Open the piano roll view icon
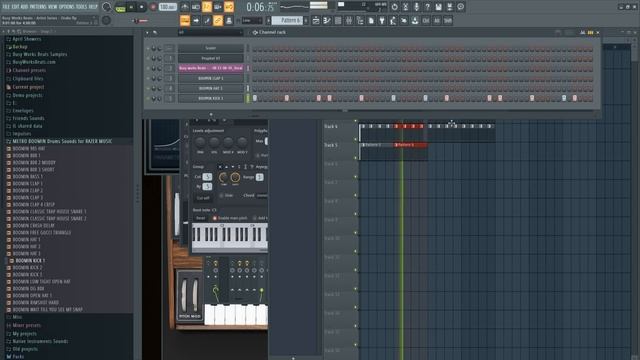 click(x=327, y=20)
